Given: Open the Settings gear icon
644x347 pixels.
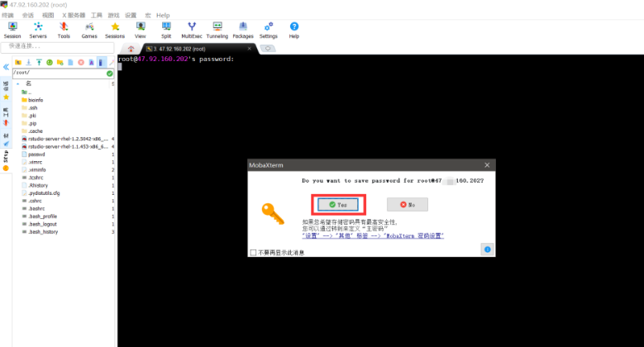Looking at the screenshot, I should pyautogui.click(x=269, y=30).
